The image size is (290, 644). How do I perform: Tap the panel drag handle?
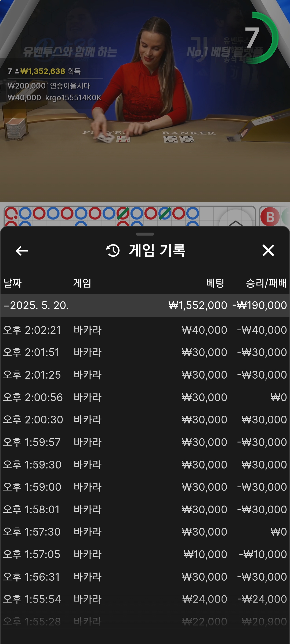coord(145,234)
